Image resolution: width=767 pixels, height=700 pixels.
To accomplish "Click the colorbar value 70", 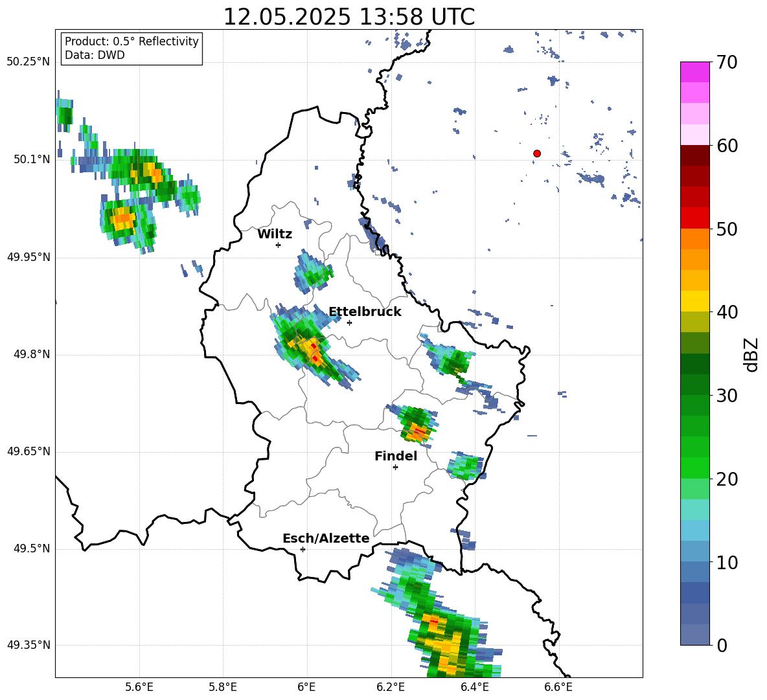I will pyautogui.click(x=727, y=62).
